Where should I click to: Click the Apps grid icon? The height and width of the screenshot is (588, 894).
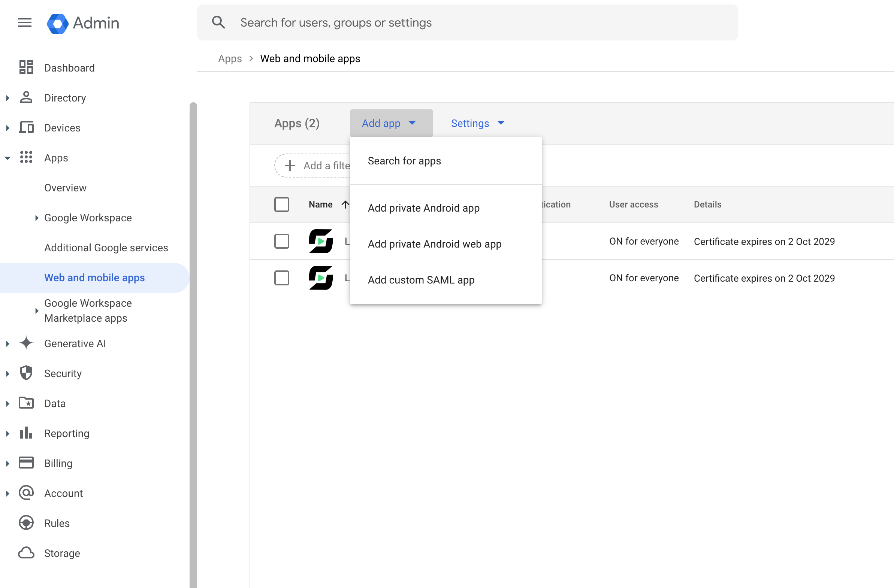tap(26, 157)
